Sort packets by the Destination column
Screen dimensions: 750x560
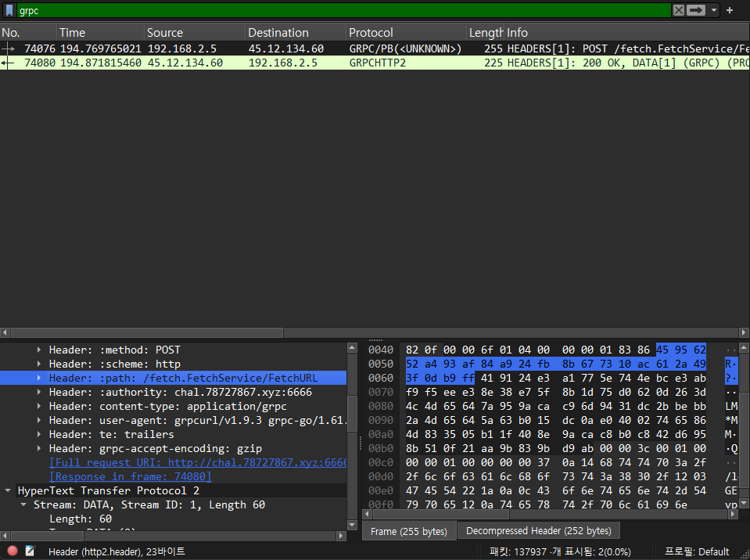tap(296, 33)
